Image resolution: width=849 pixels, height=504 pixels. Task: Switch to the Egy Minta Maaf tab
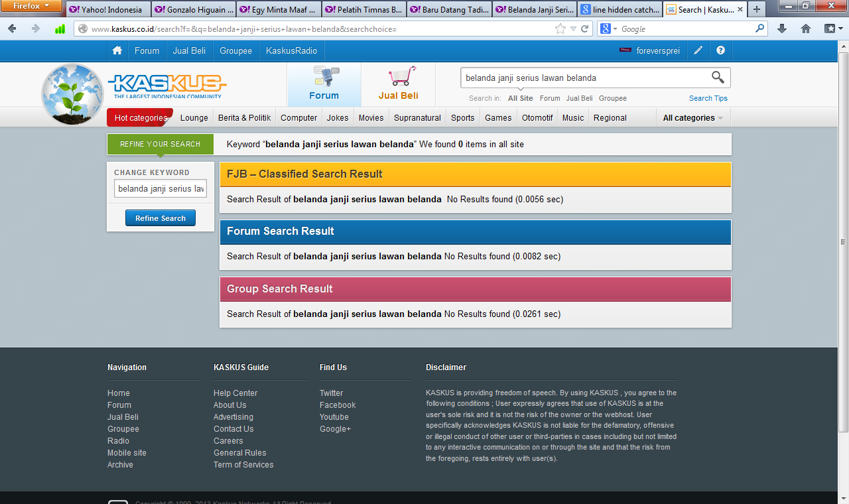coord(279,10)
